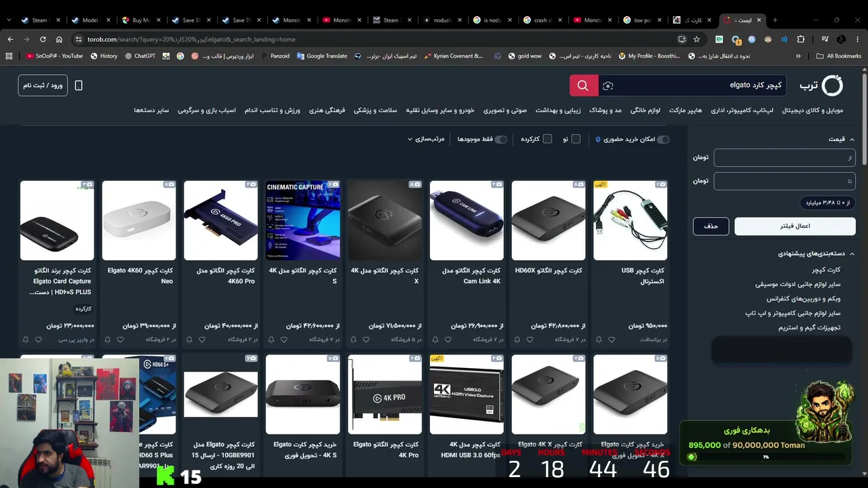Open Chrome three-dot menu

(858, 39)
